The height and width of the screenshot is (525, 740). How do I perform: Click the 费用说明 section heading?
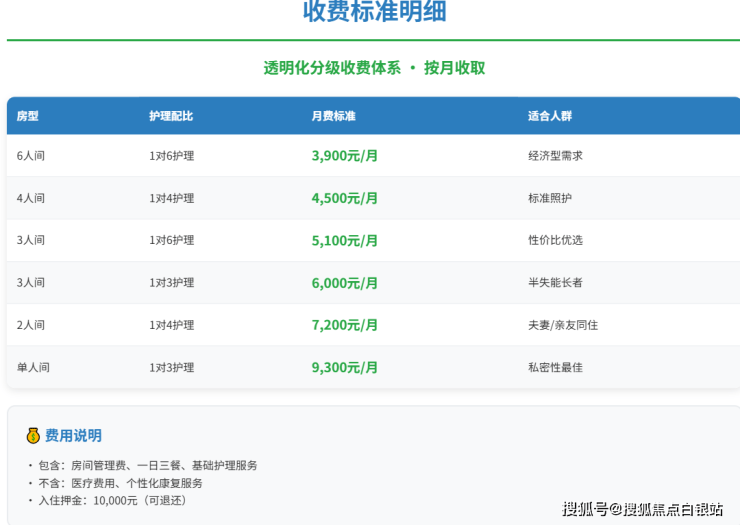pyautogui.click(x=73, y=436)
